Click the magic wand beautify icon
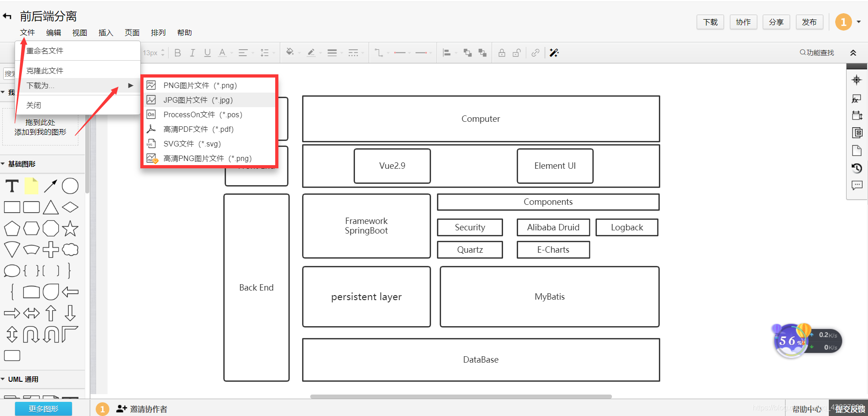The height and width of the screenshot is (416, 868). (554, 53)
